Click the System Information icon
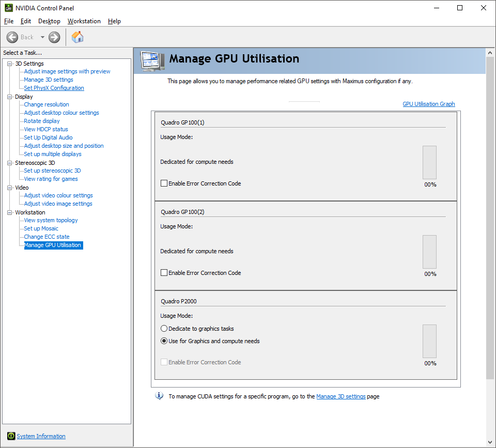Image resolution: width=496 pixels, height=448 pixels. point(11,436)
